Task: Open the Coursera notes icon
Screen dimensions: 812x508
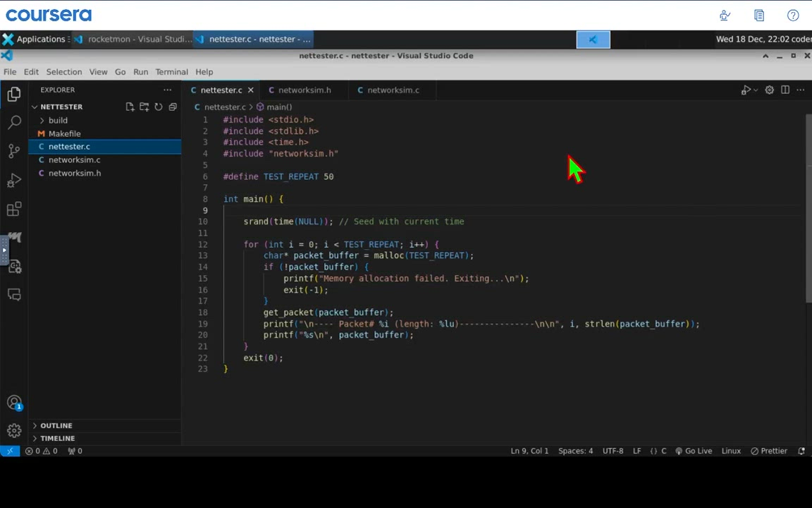Action: click(x=759, y=15)
